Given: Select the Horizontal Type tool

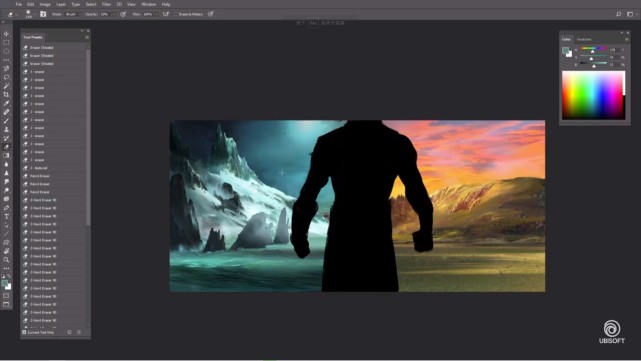Looking at the screenshot, I should coord(6,216).
